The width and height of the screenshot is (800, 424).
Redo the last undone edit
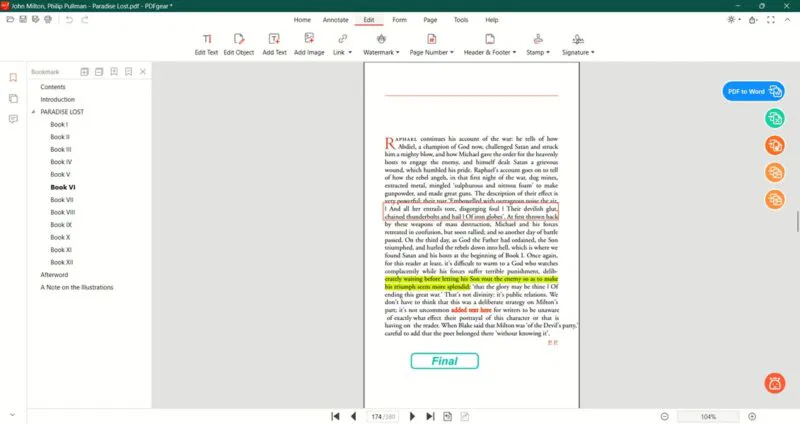pos(85,19)
